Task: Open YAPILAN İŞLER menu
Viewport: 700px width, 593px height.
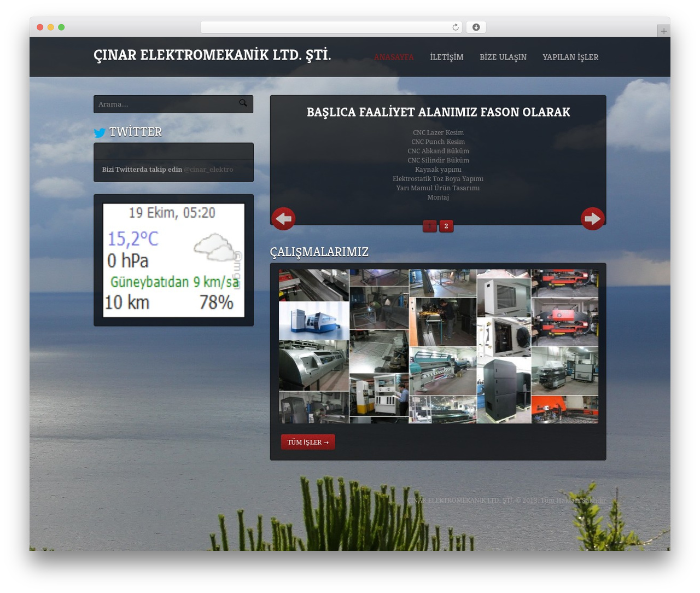Action: tap(570, 57)
